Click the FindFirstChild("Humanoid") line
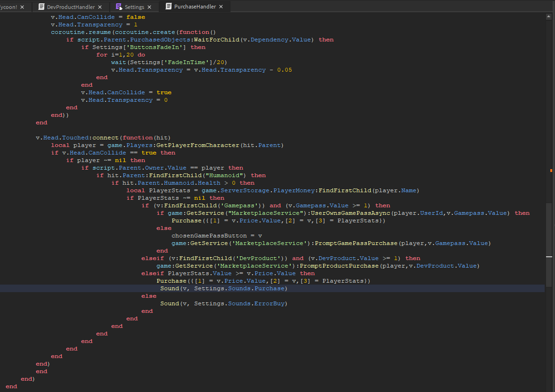The height and width of the screenshot is (392, 555). coord(181,175)
